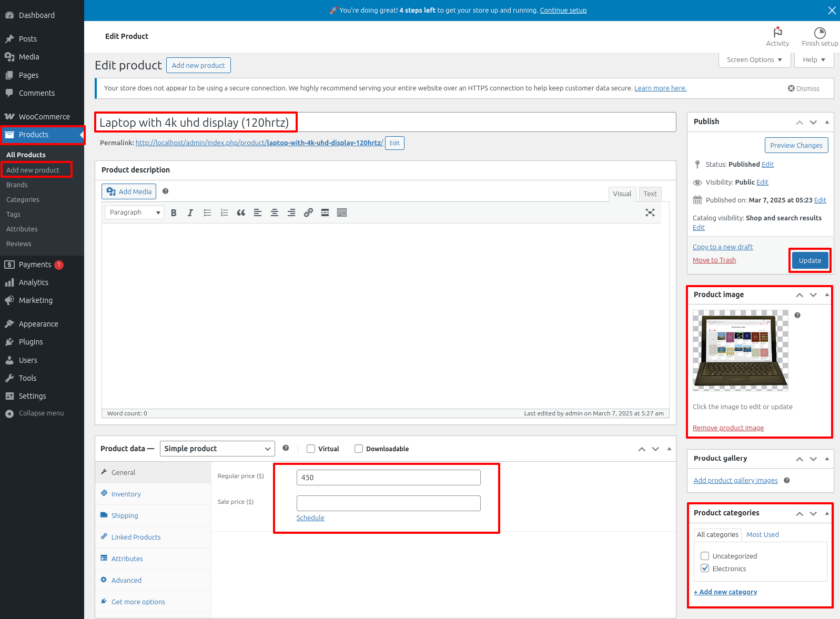Center-align text in editor
The width and height of the screenshot is (840, 619).
[x=275, y=212]
